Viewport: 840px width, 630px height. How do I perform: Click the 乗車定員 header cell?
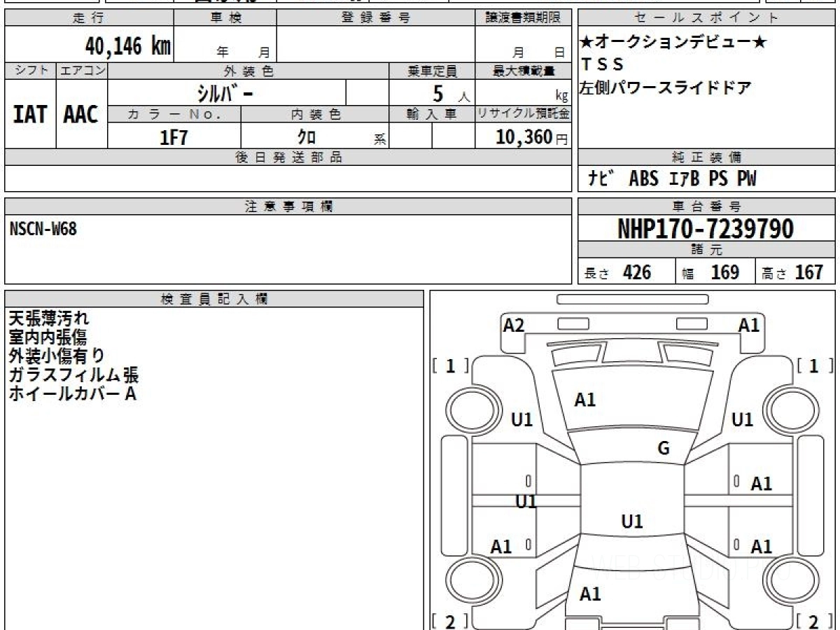(432, 71)
